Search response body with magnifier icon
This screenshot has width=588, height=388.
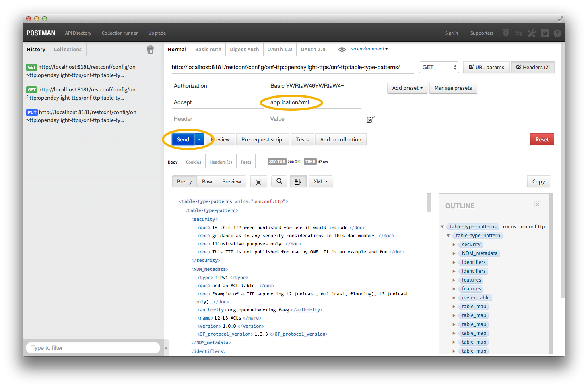pos(279,181)
